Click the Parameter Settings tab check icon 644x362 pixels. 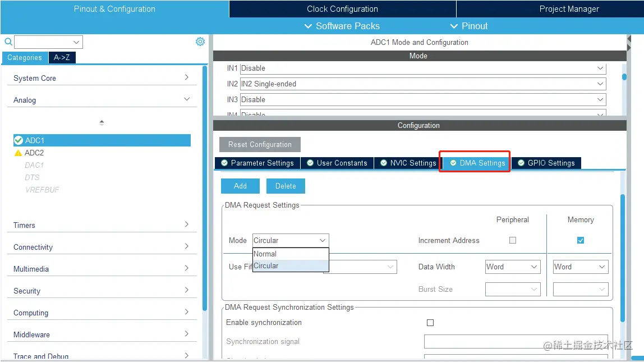(224, 163)
